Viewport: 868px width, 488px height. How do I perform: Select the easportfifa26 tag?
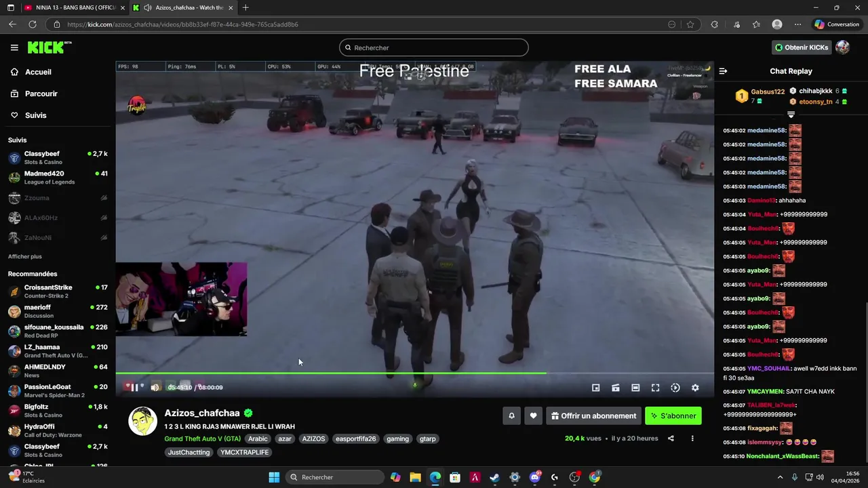click(x=355, y=439)
